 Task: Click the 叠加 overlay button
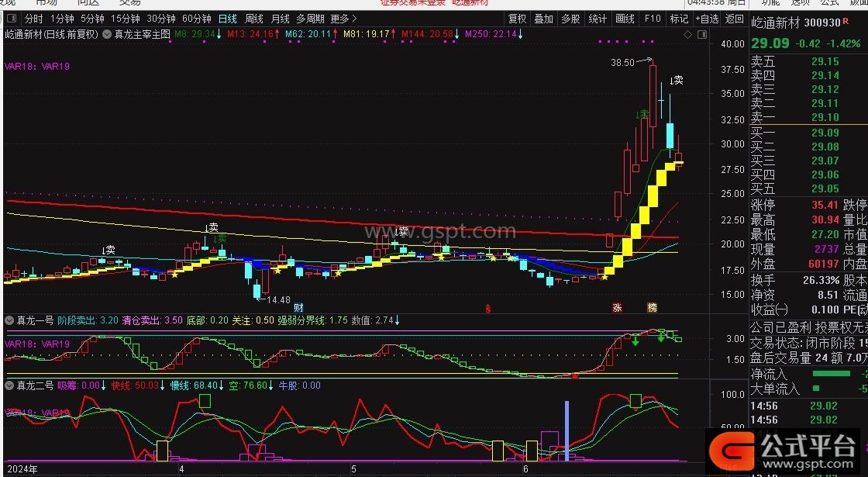coord(543,19)
